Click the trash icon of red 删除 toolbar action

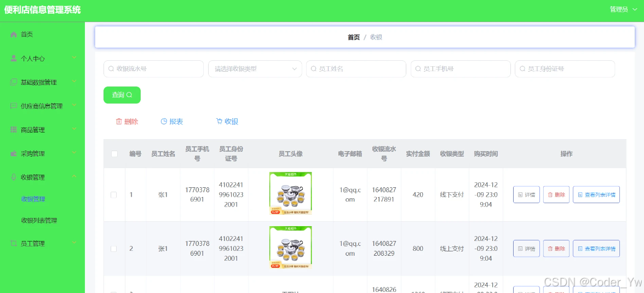pos(119,121)
